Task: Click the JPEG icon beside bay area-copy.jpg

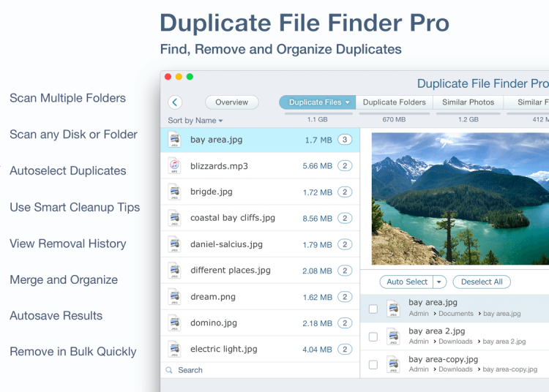Action: [x=393, y=364]
